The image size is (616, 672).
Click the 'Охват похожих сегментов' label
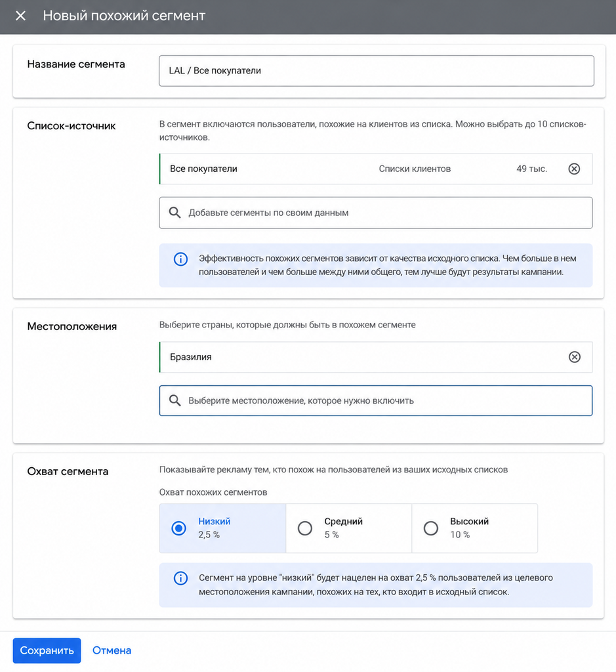coord(213,492)
